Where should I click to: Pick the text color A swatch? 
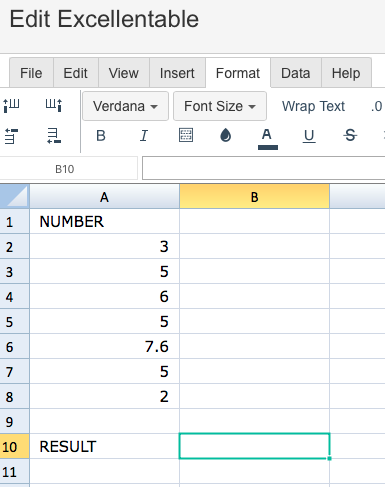pos(268,138)
